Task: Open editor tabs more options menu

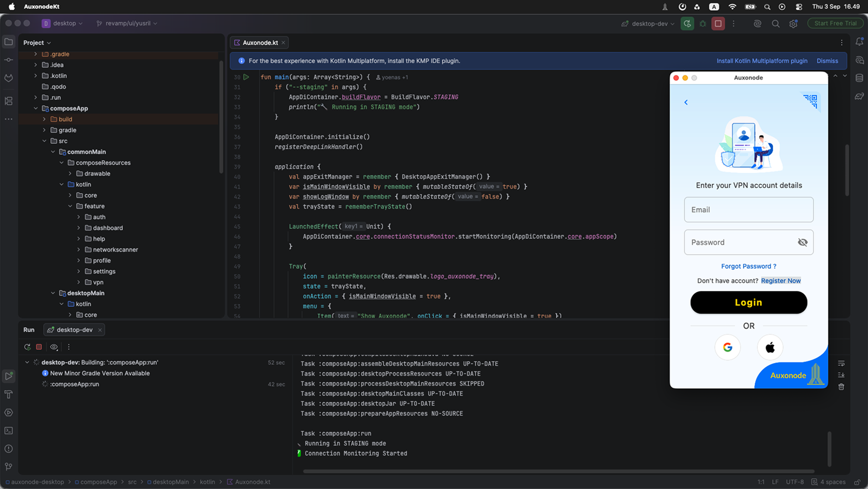Action: click(x=841, y=43)
